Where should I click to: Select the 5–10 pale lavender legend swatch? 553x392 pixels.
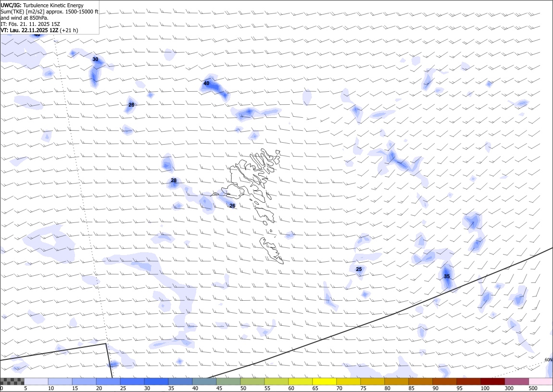(x=37, y=381)
